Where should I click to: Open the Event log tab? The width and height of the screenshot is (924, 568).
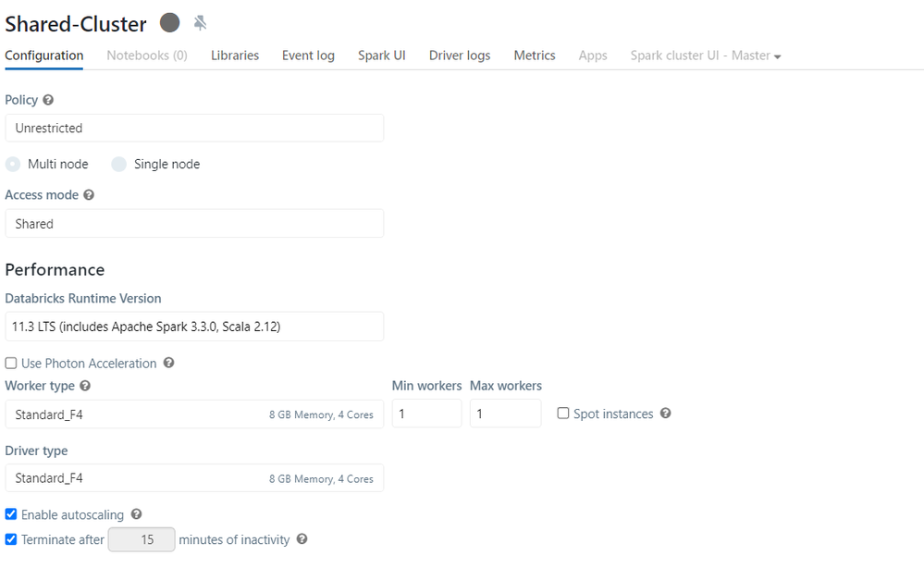coord(308,56)
